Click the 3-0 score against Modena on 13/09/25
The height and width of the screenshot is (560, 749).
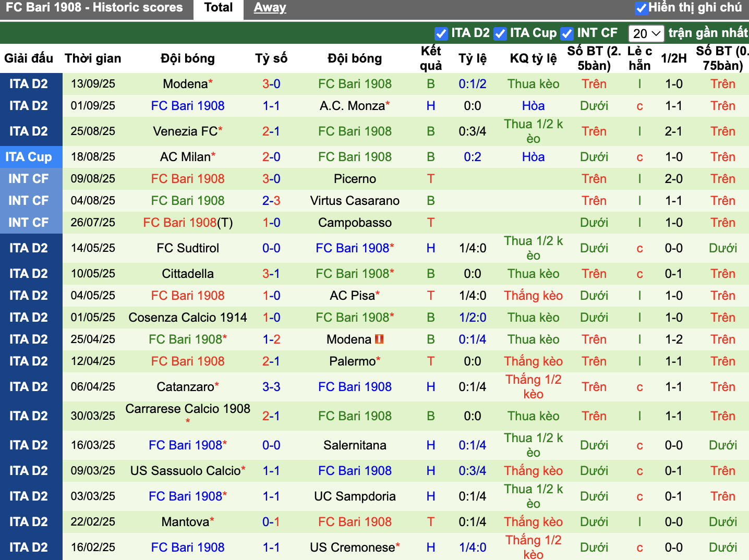271,84
